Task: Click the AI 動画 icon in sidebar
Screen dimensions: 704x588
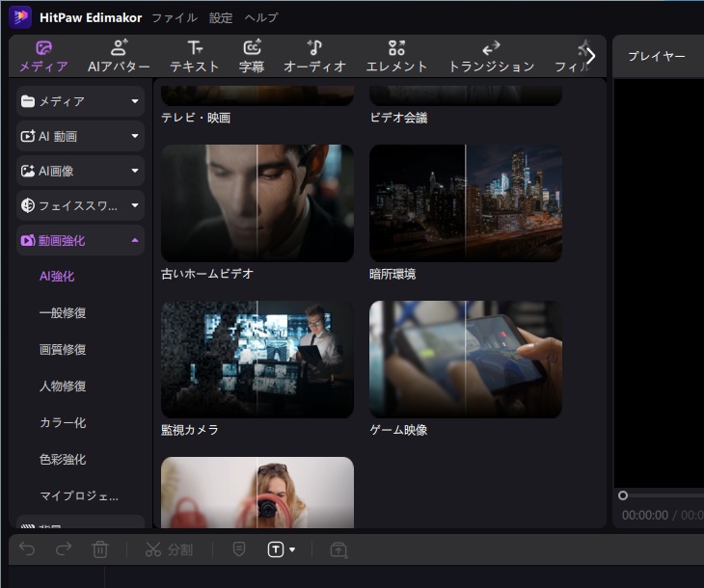Action: 28,136
